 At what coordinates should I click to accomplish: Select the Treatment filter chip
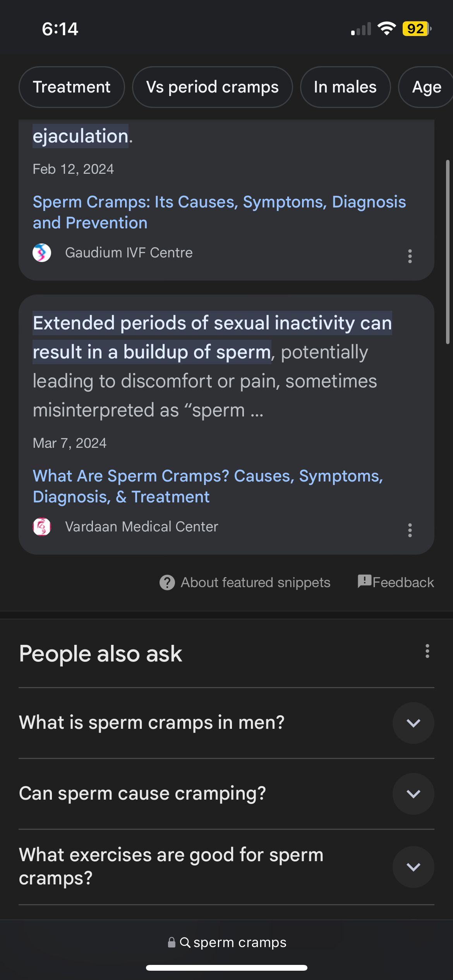click(72, 87)
